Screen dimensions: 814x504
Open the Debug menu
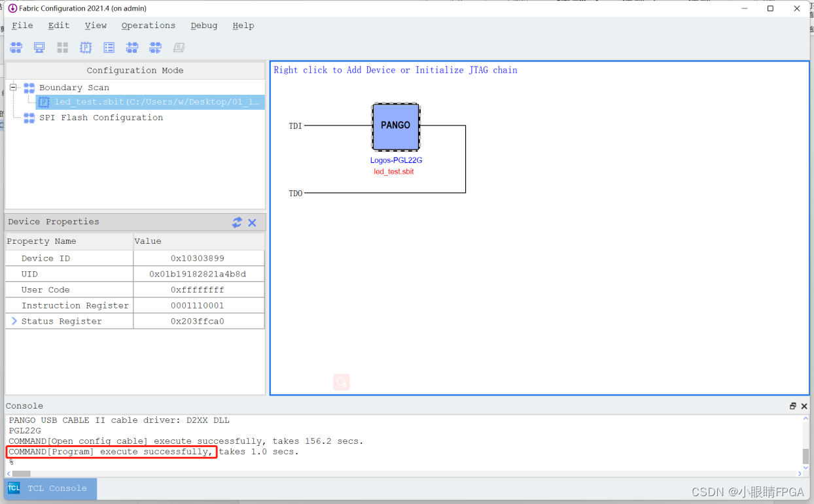point(203,25)
